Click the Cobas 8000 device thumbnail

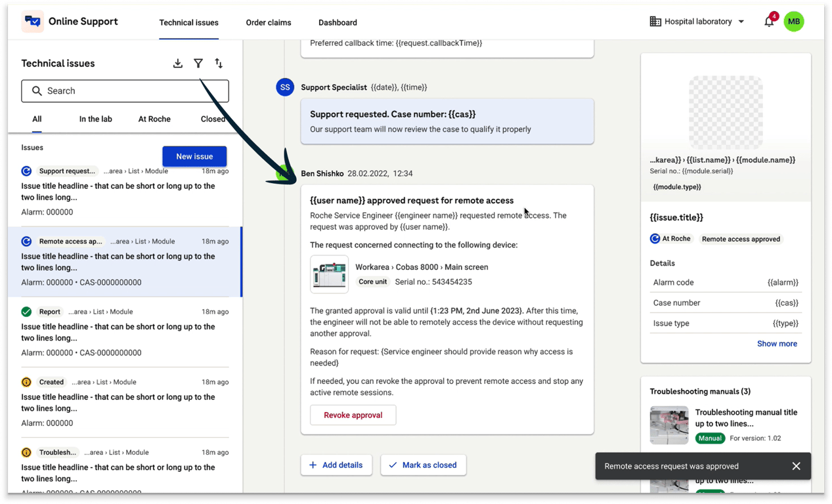click(x=329, y=274)
